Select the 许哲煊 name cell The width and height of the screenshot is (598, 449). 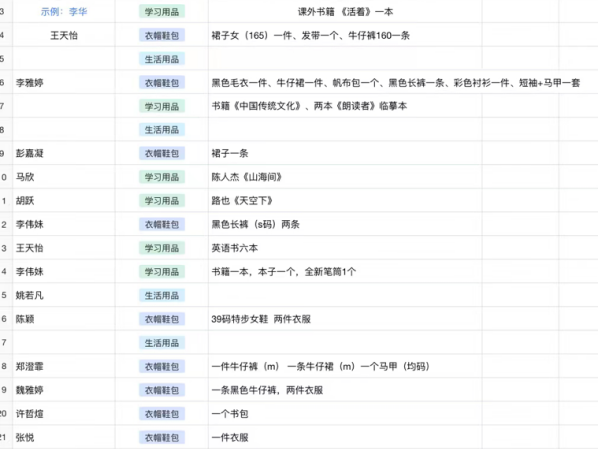[64, 414]
